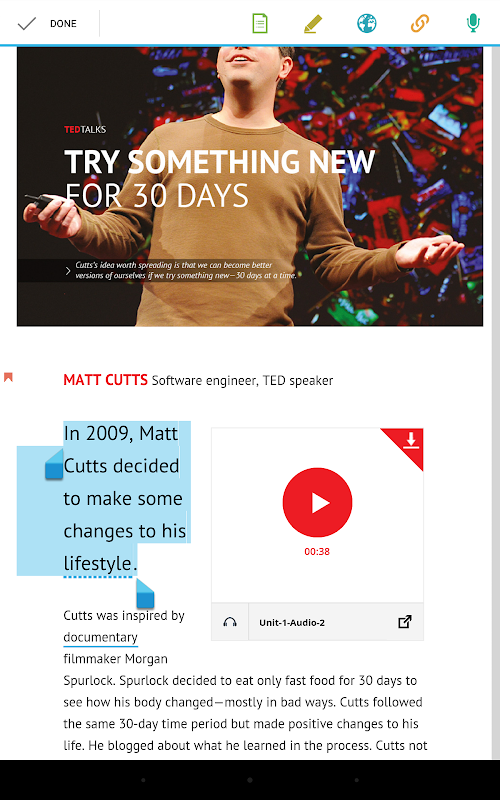Click the MATT CUTTS speaker name
This screenshot has height=800, width=500.
pyautogui.click(x=105, y=380)
